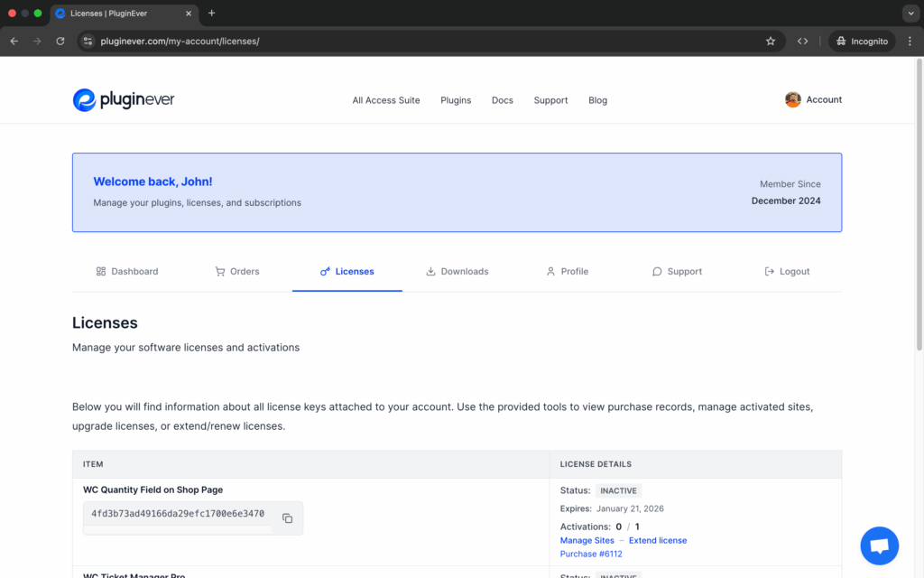
Task: Open Manage Sites for WC Quantity Field
Action: (587, 540)
